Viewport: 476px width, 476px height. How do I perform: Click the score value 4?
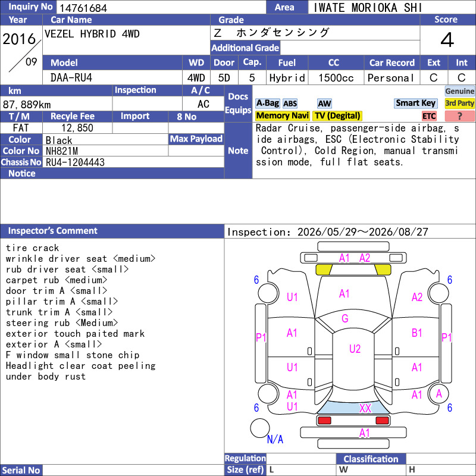447,40
